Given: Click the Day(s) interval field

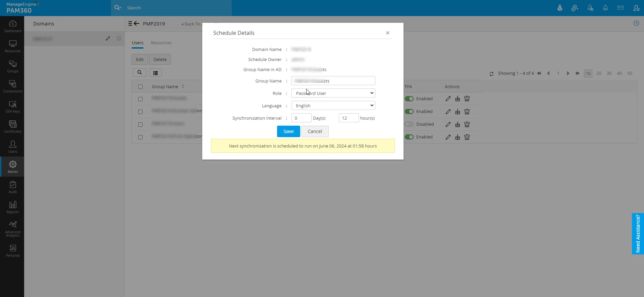Looking at the screenshot, I should [x=301, y=118].
